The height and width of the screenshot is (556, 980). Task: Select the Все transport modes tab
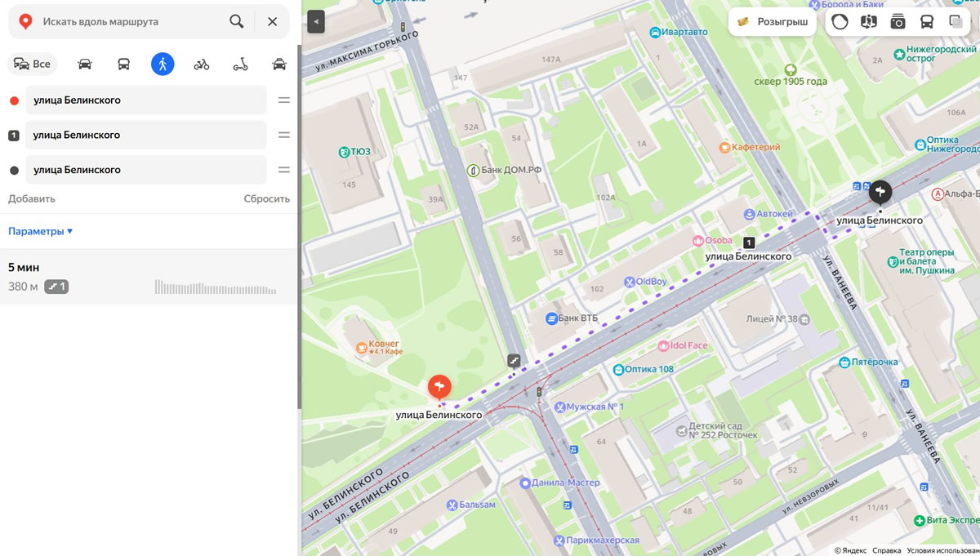pos(33,64)
